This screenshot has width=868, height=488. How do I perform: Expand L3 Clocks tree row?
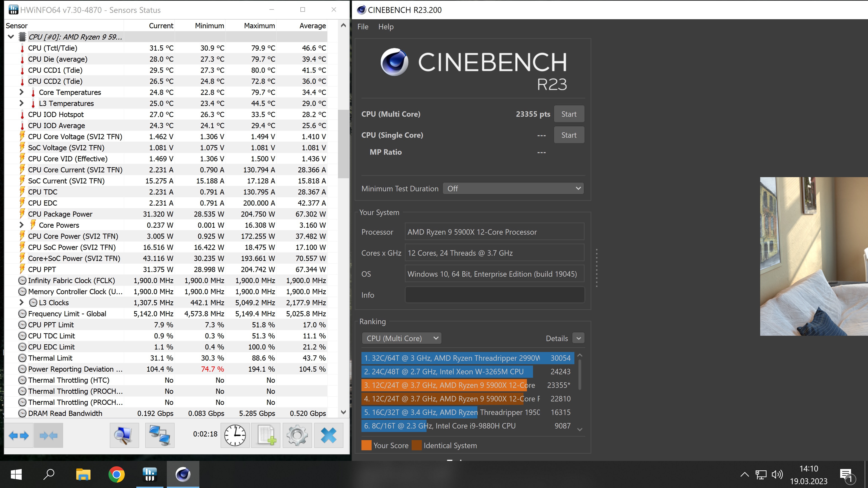coord(21,302)
